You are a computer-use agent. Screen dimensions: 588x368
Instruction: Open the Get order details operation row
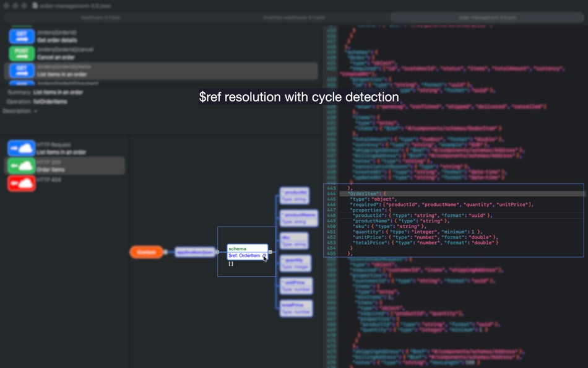(162, 37)
